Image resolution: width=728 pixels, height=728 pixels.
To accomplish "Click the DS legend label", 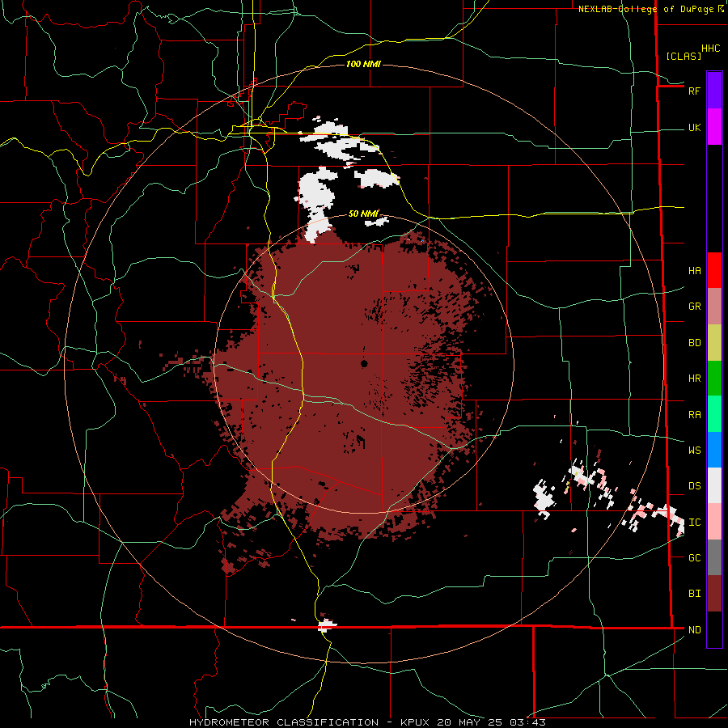I will point(695,486).
